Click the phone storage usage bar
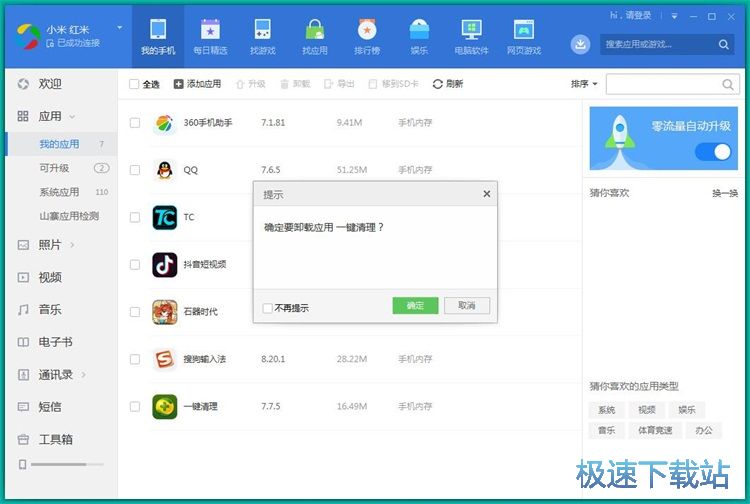The width and height of the screenshot is (750, 504). click(x=67, y=464)
